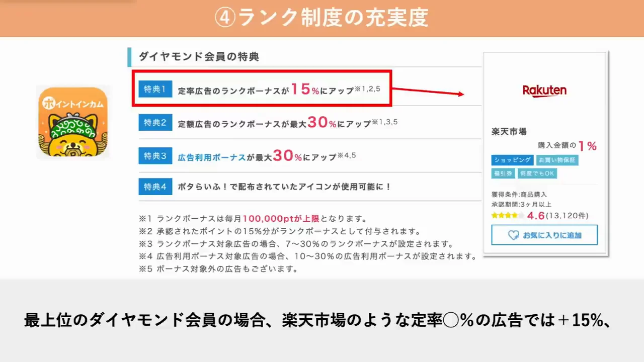
Task: Click the 購入金額の1% reward rate
Action: pyautogui.click(x=567, y=146)
